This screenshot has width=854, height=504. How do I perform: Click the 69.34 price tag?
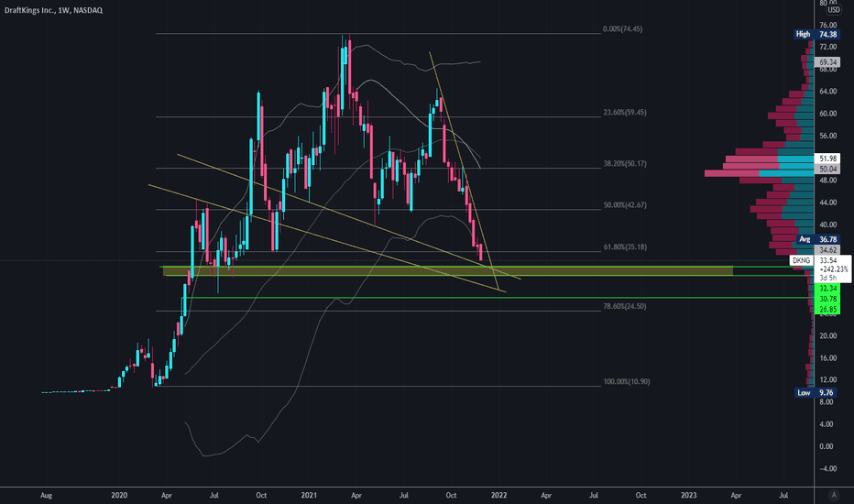[x=827, y=62]
